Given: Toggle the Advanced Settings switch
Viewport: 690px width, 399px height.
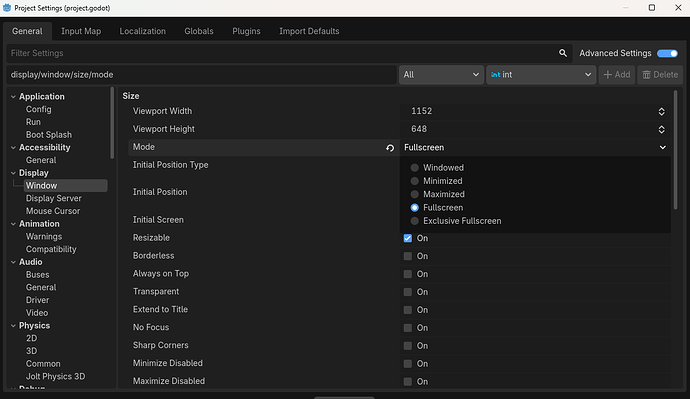Looking at the screenshot, I should tap(667, 53).
